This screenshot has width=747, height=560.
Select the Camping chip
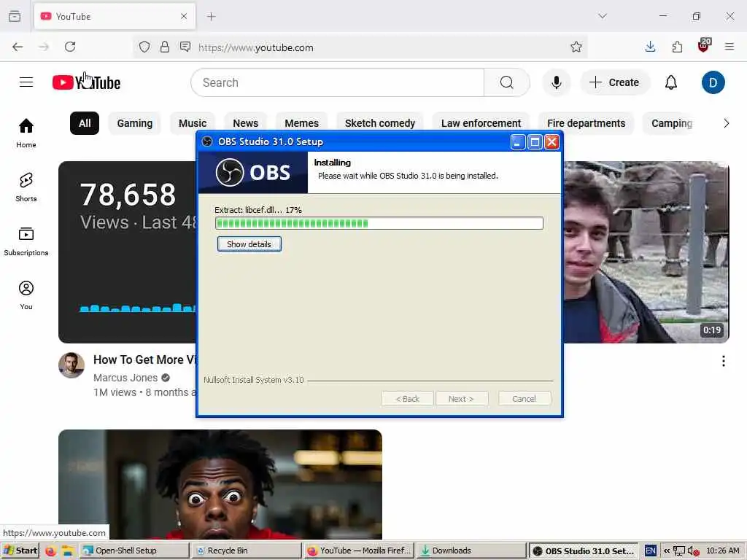[671, 123]
